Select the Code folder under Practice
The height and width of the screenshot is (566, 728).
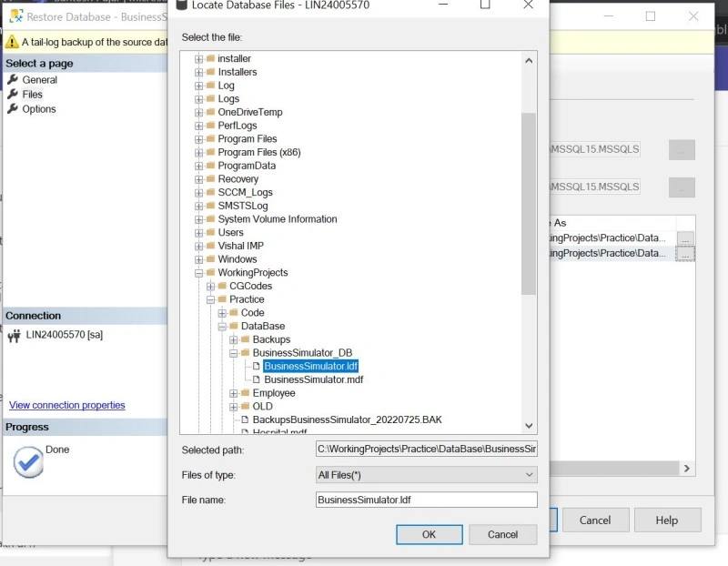[253, 313]
